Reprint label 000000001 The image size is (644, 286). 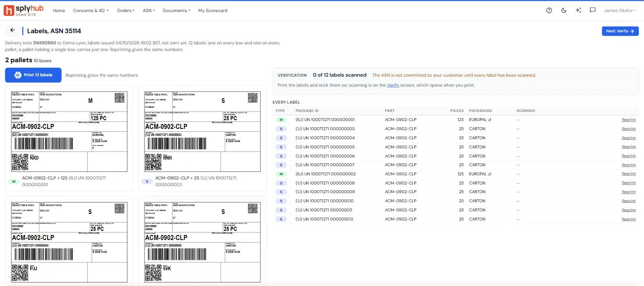pos(629,120)
